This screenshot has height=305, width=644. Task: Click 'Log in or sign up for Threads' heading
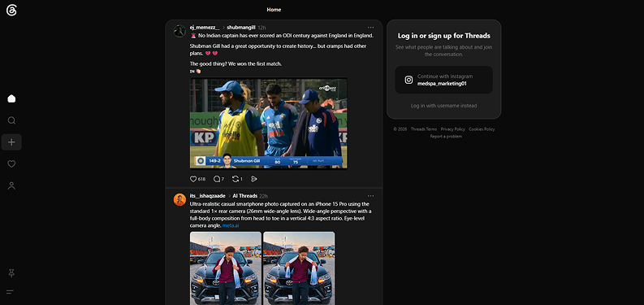444,36
